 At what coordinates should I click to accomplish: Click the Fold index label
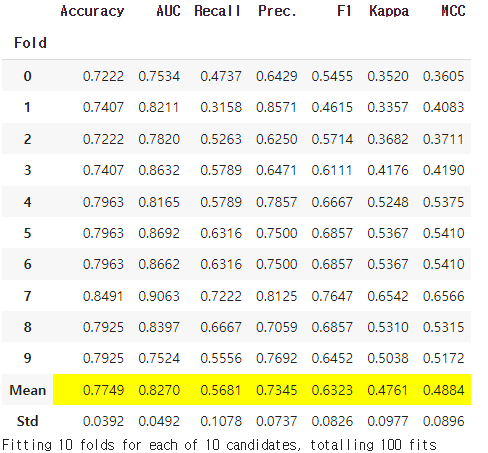click(30, 43)
